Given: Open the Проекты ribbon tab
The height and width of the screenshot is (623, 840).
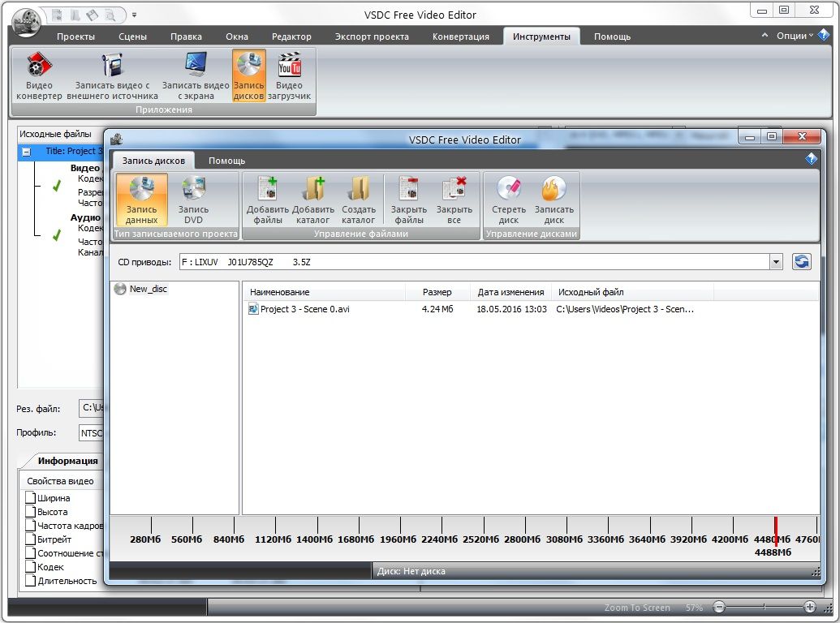Looking at the screenshot, I should pos(75,37).
